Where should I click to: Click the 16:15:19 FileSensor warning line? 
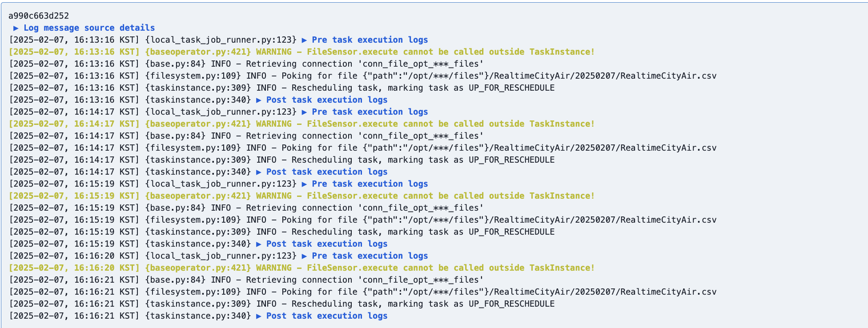(301, 196)
